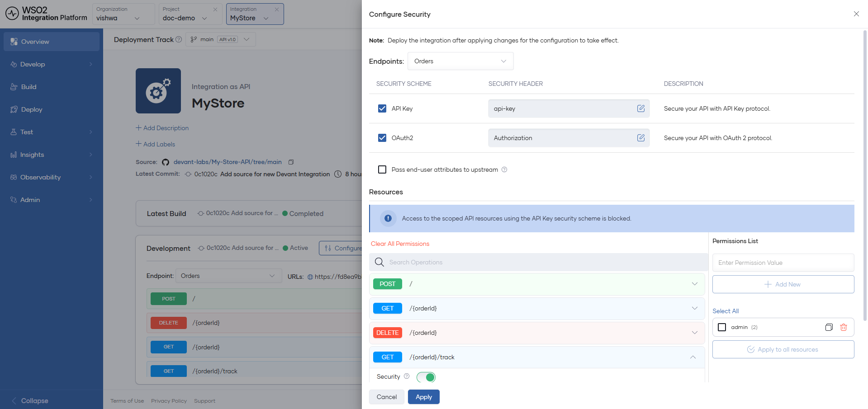Click the Apply button

(424, 397)
